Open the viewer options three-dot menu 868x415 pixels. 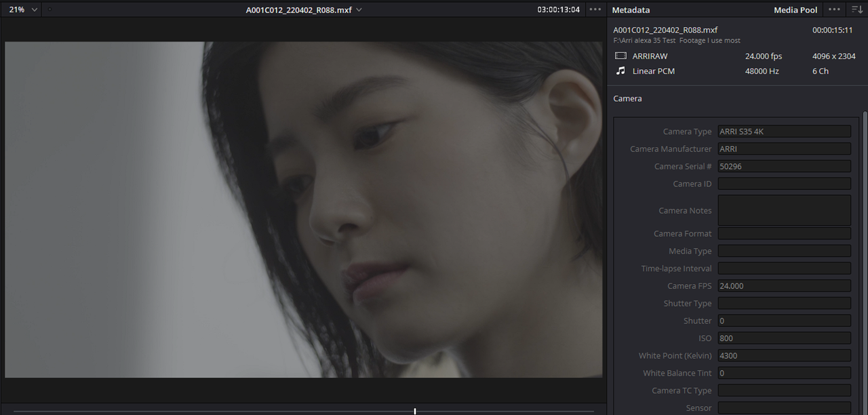pyautogui.click(x=595, y=9)
